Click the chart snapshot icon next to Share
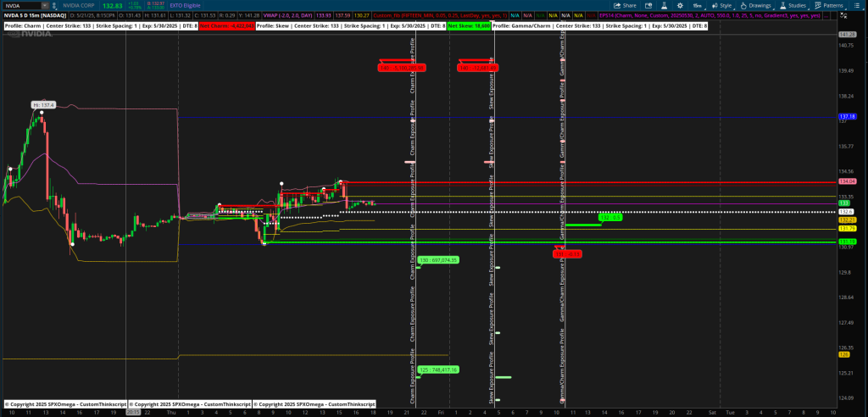This screenshot has height=417, width=868. point(647,5)
